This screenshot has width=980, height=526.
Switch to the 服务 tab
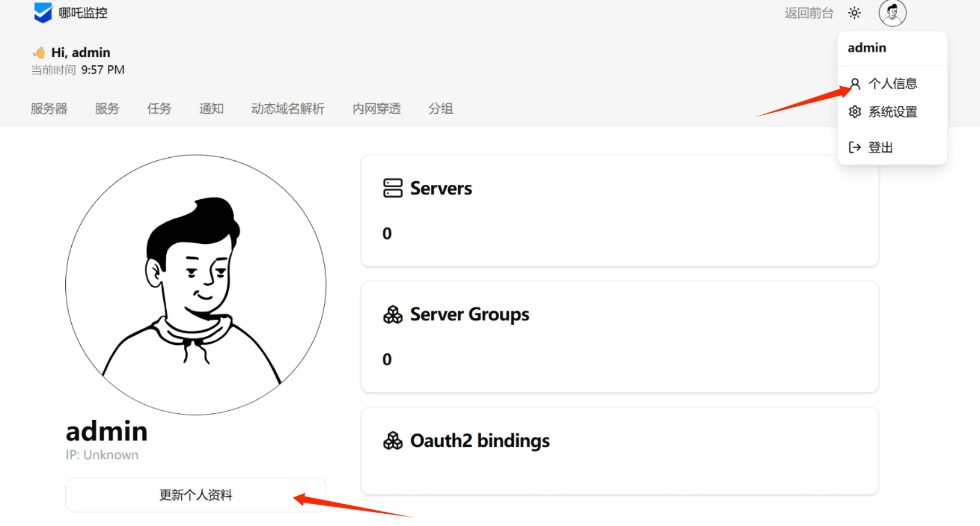point(107,108)
